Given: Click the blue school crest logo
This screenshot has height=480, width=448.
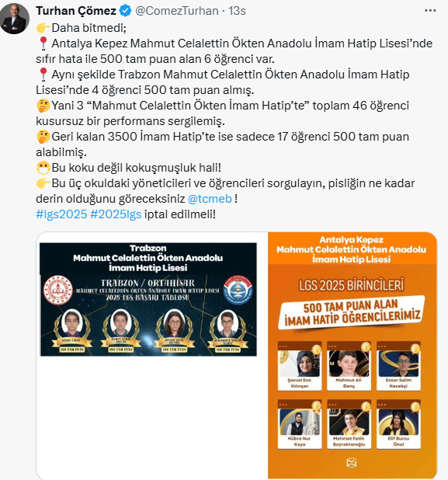Looking at the screenshot, I should pos(238,290).
